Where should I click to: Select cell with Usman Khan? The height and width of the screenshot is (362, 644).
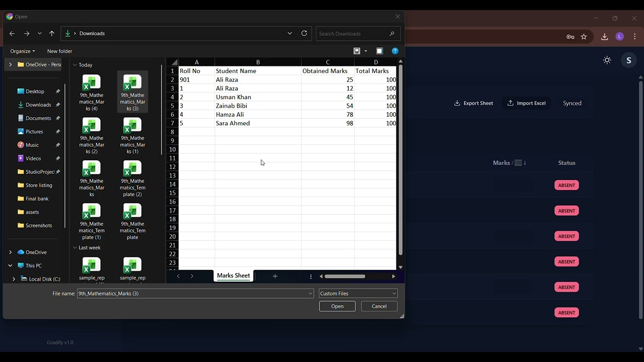coord(258,97)
